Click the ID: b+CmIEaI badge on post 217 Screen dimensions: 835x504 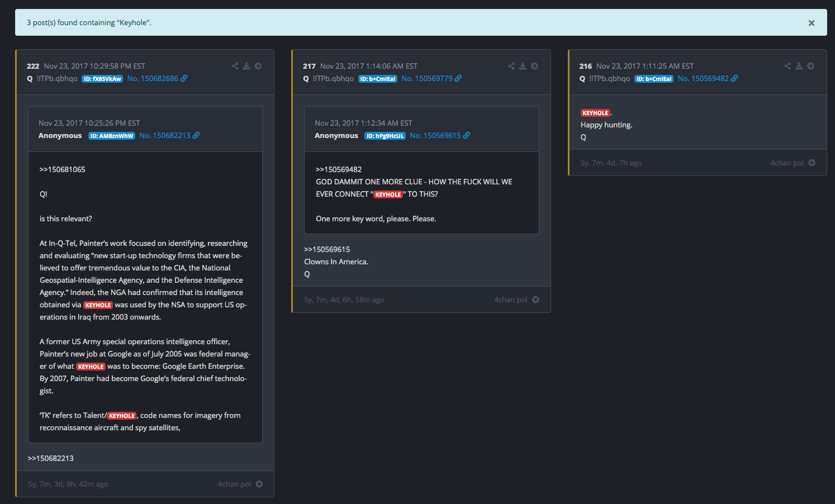click(378, 79)
